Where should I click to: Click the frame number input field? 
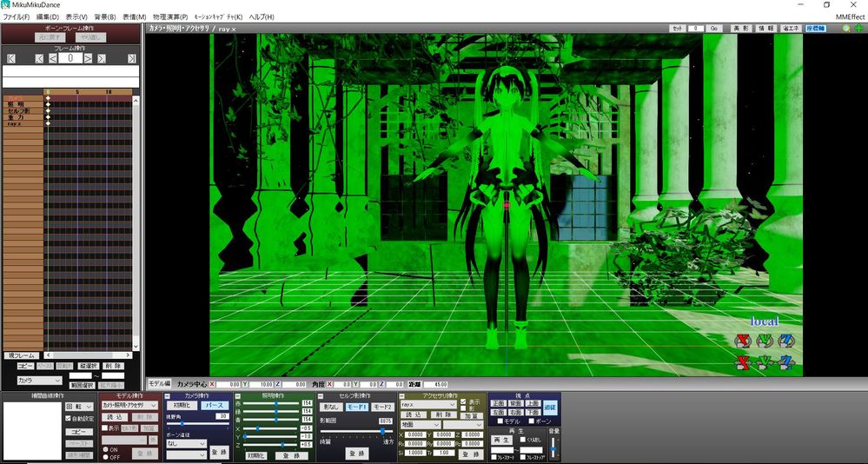click(70, 58)
